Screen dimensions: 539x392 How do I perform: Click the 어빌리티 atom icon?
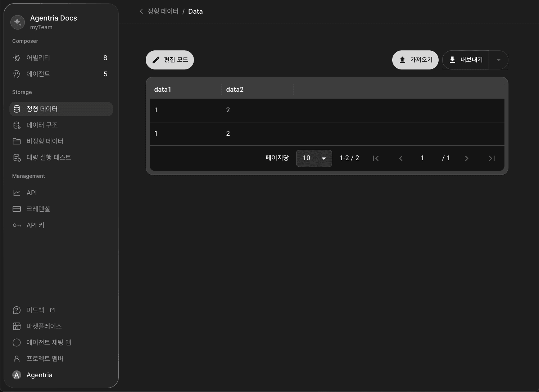click(17, 58)
